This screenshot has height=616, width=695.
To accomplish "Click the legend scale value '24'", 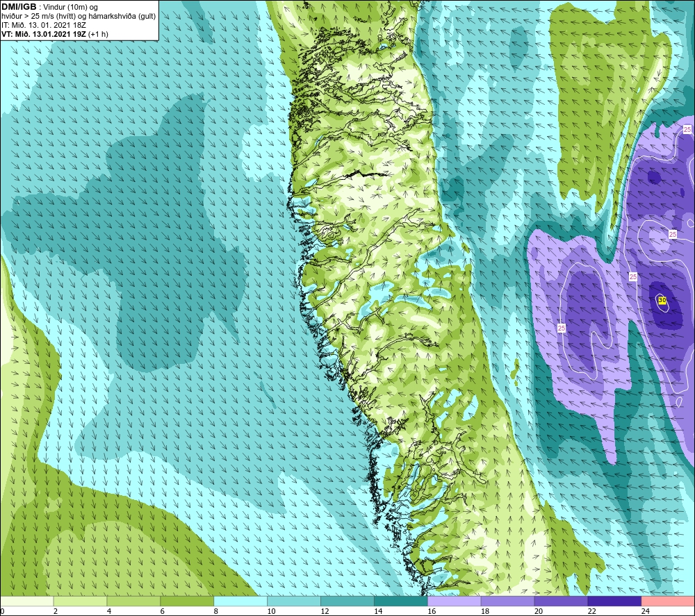I will pos(646,611).
